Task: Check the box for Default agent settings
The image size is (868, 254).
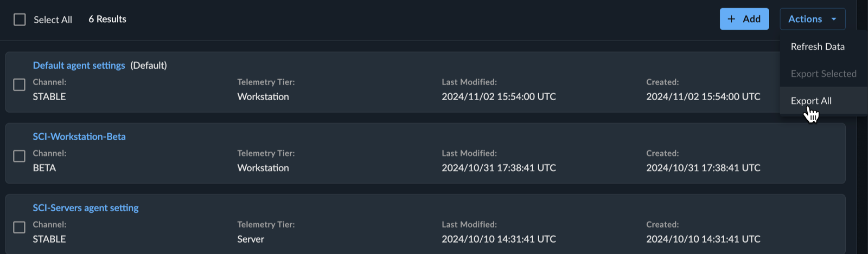Action: click(20, 85)
